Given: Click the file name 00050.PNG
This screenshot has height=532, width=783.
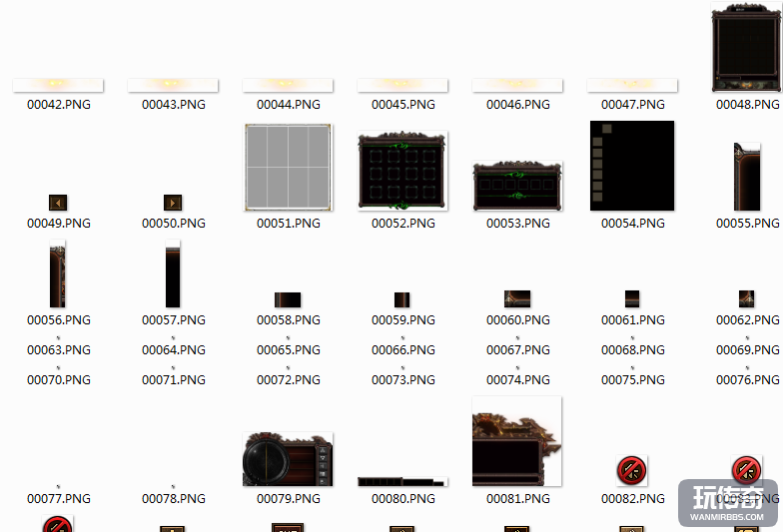Looking at the screenshot, I should tap(174, 224).
